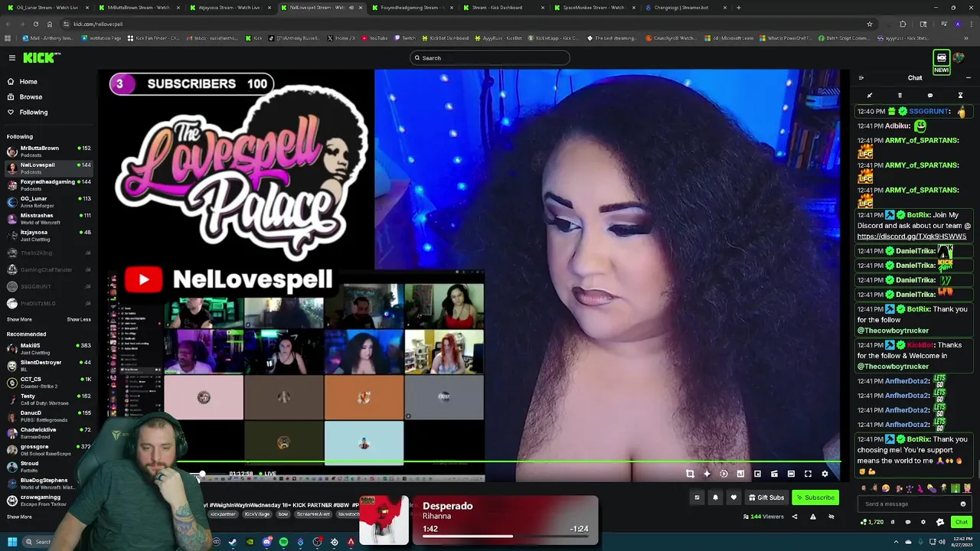Click the chat bubble icon below message box
This screenshot has height=551, width=980.
pos(908,522)
